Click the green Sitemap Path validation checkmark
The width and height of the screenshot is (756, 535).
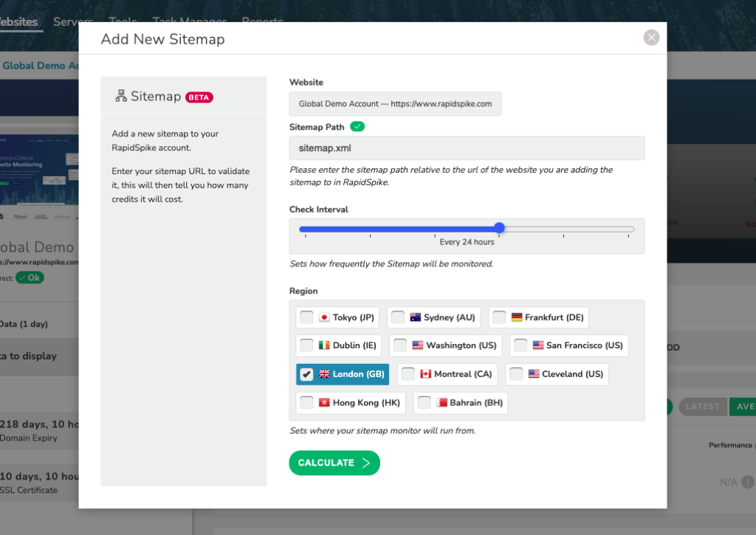[x=357, y=127]
